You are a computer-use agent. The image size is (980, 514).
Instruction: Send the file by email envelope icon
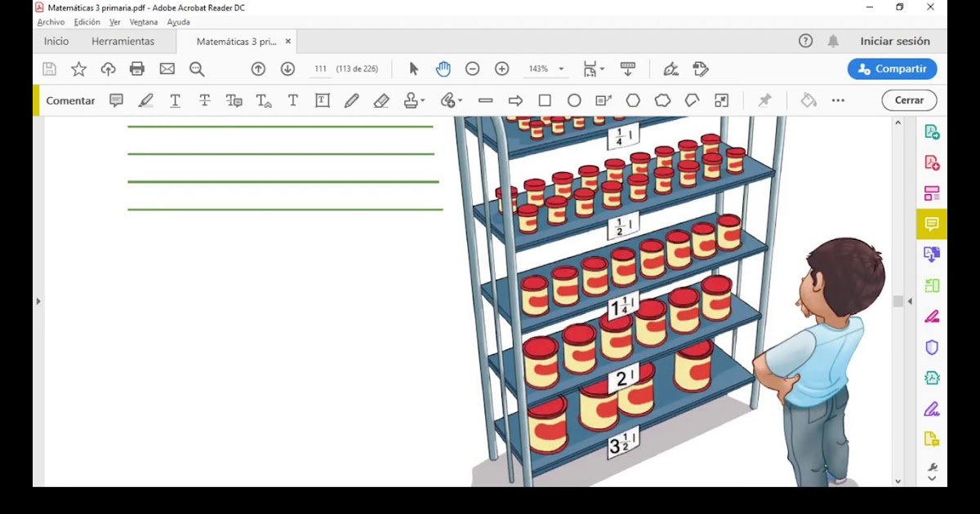[167, 69]
